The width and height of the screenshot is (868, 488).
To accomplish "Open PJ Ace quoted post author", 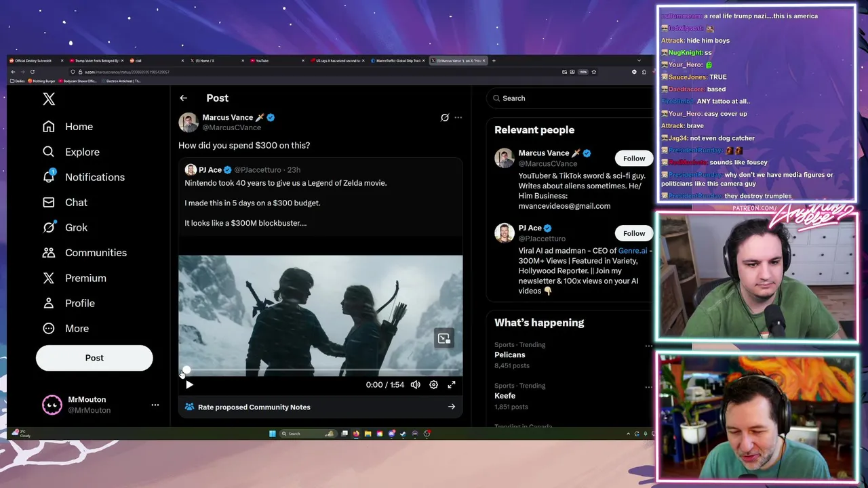I will click(210, 169).
